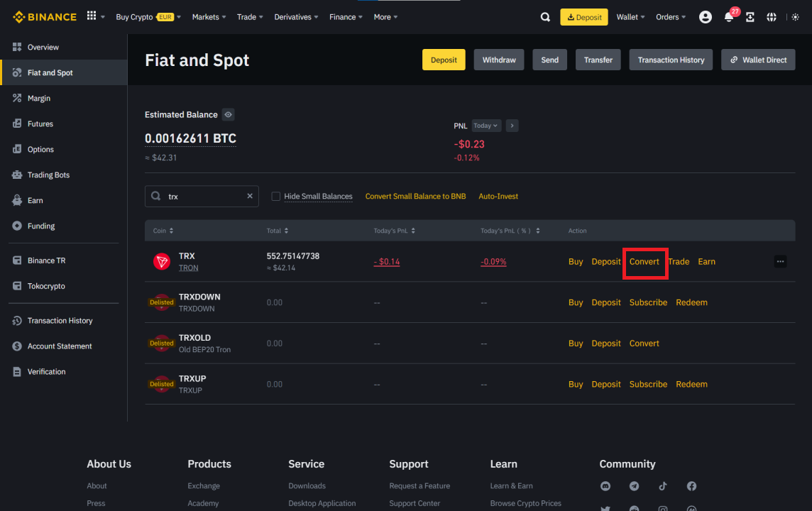Sort by Today's PnL column
Viewport: 812px width, 511px height.
pos(395,231)
